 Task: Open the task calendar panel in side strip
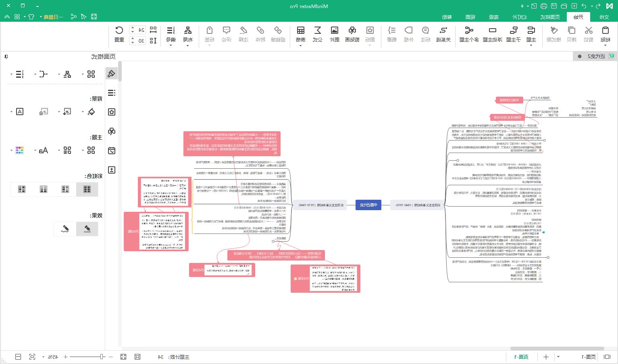coord(112,151)
